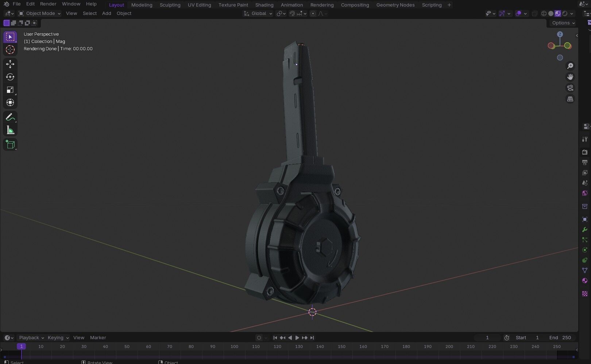Select the Scale tool

(x=10, y=90)
